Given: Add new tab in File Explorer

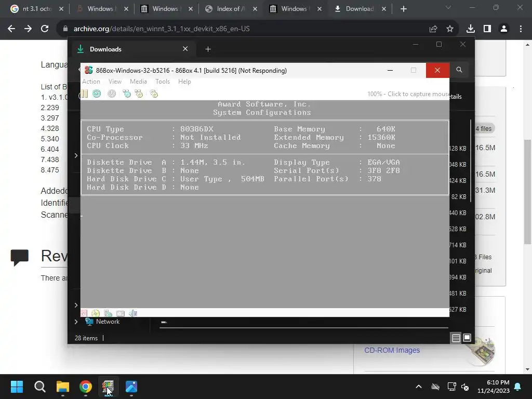Looking at the screenshot, I should tap(208, 49).
